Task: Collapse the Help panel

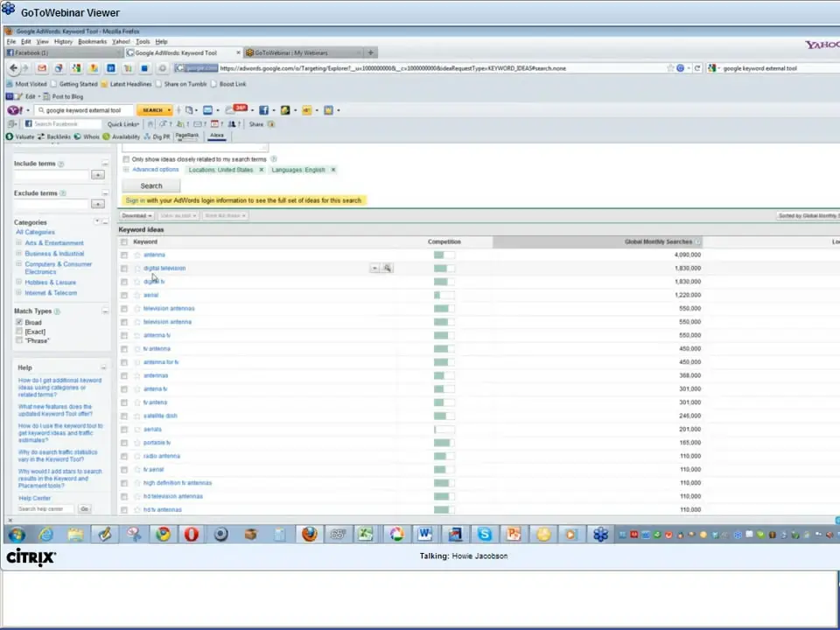Action: point(103,368)
